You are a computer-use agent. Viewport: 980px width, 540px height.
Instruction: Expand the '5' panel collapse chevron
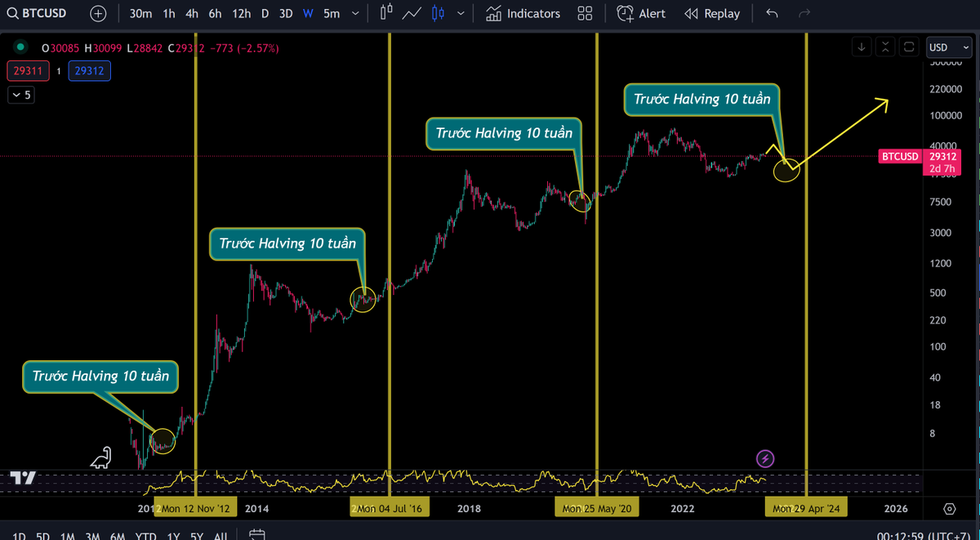(20, 95)
